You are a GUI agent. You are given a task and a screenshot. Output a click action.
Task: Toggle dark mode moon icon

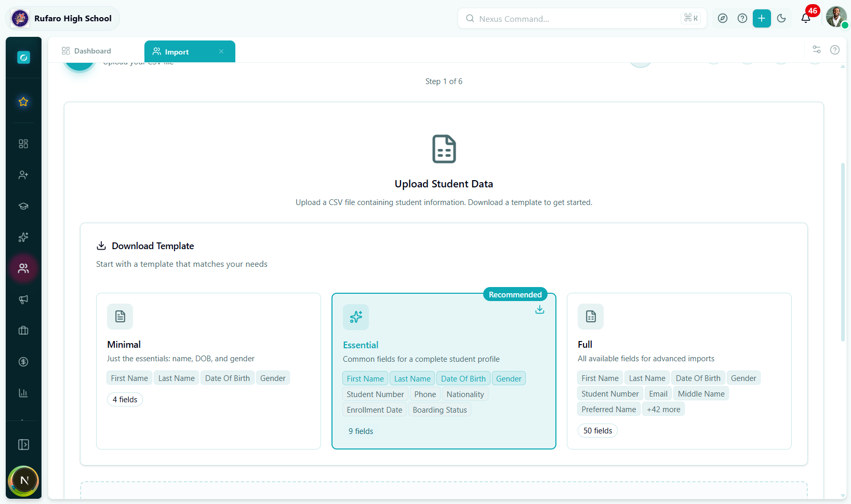click(781, 19)
